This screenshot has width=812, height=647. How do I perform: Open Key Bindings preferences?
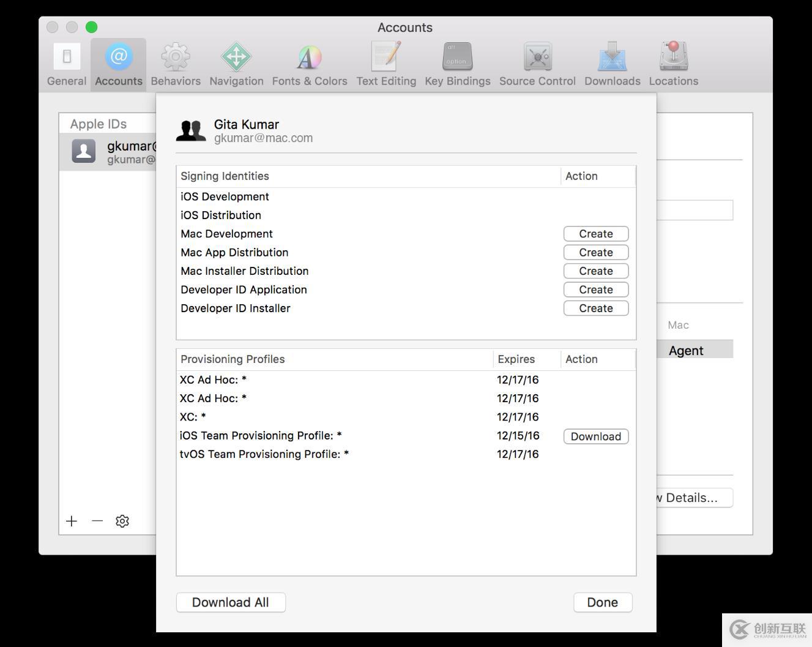point(457,58)
